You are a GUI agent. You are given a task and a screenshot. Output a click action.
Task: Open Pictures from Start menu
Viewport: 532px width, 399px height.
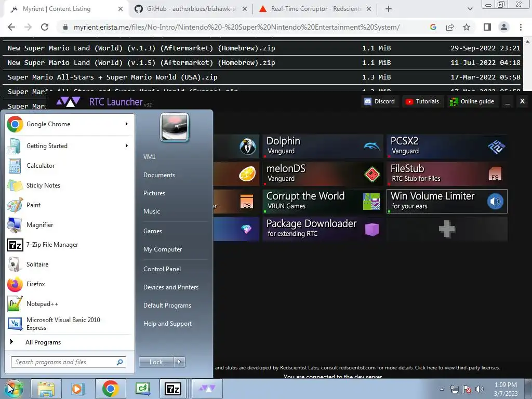[x=154, y=193]
